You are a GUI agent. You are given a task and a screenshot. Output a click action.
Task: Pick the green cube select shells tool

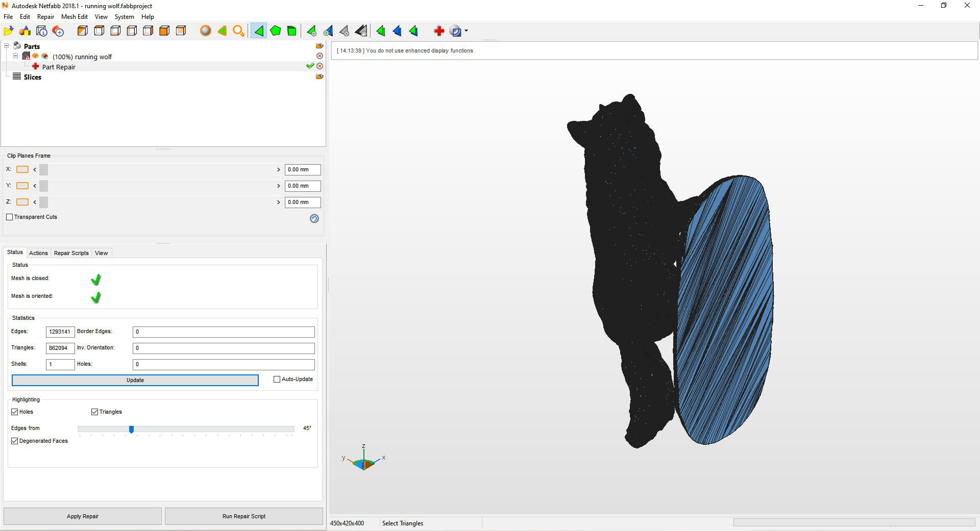[x=291, y=31]
